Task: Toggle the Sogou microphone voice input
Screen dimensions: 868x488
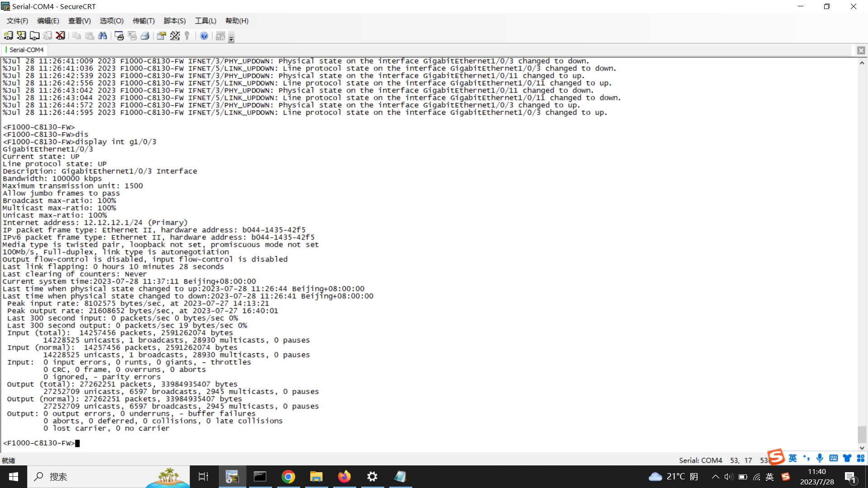Action: pyautogui.click(x=820, y=458)
